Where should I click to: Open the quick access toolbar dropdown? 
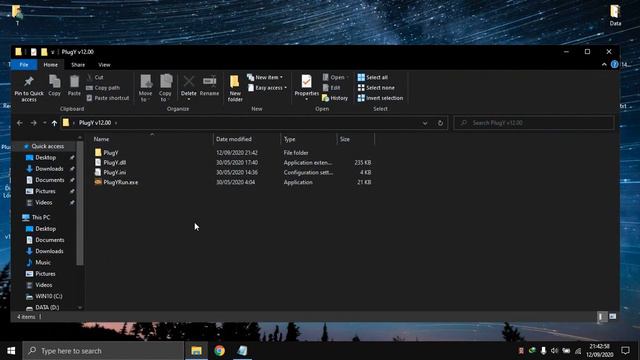53,52
